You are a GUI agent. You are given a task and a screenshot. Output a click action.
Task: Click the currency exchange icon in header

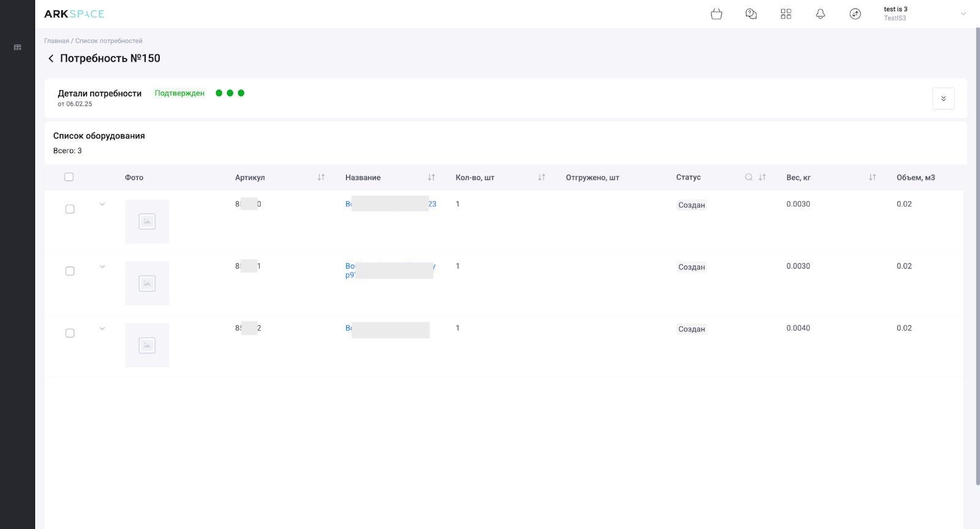[x=855, y=14]
